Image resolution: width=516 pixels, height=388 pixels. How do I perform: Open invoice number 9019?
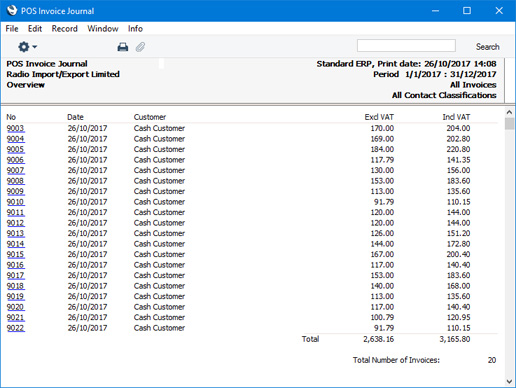click(16, 296)
